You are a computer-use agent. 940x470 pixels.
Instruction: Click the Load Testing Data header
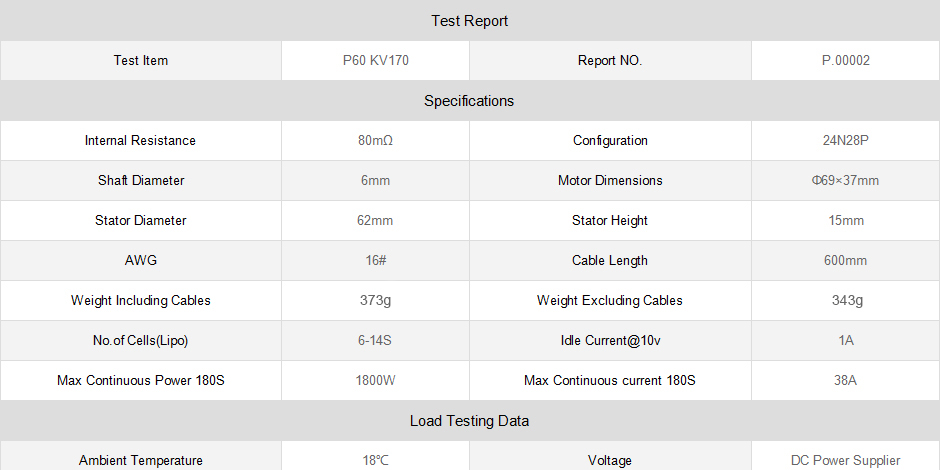click(469, 421)
